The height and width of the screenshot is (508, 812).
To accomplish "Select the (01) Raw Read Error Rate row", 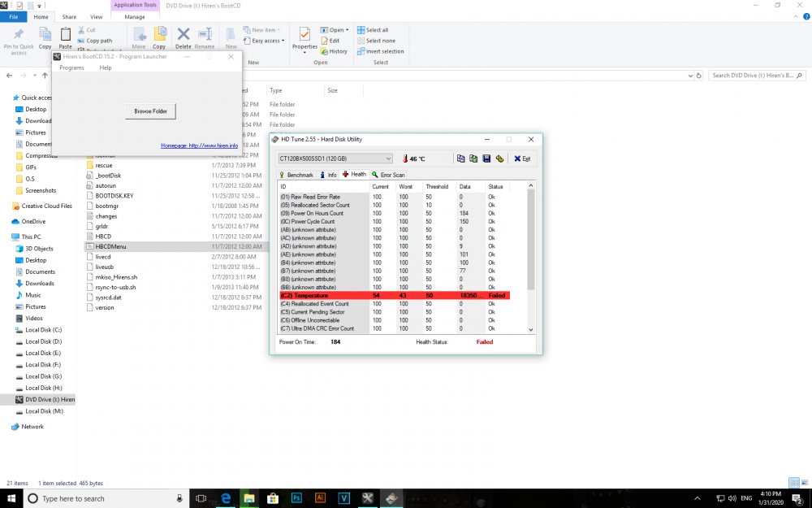I will tap(395, 197).
